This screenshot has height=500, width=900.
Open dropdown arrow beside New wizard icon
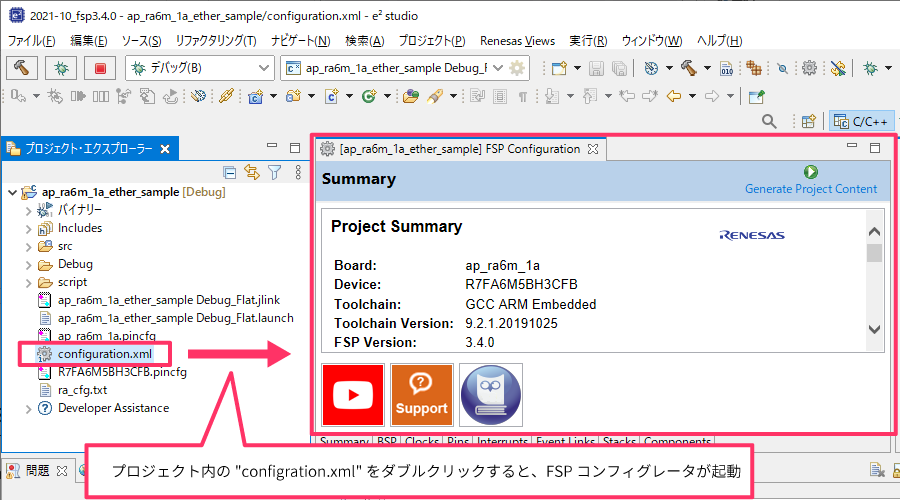577,68
